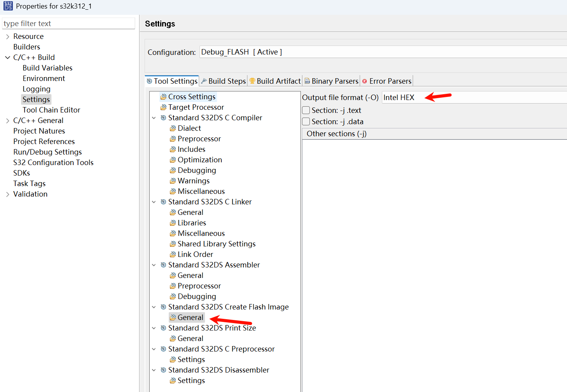The width and height of the screenshot is (567, 392).
Task: Open S32 Configuration Tools page
Action: pos(53,162)
